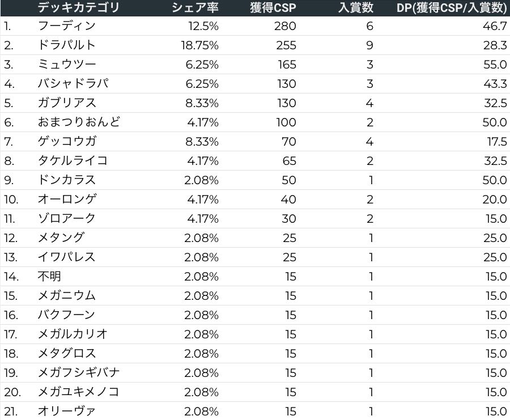Select the フーディン deck name

(66, 26)
